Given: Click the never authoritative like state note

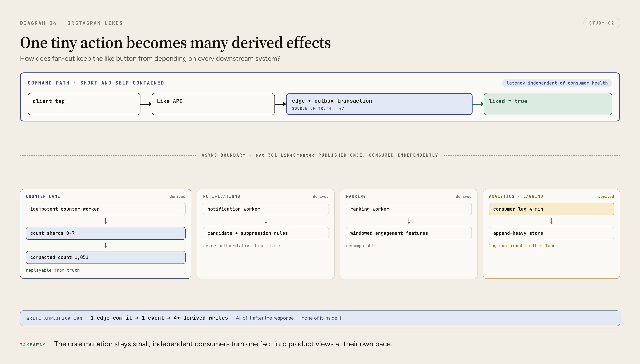Looking at the screenshot, I should tap(242, 246).
